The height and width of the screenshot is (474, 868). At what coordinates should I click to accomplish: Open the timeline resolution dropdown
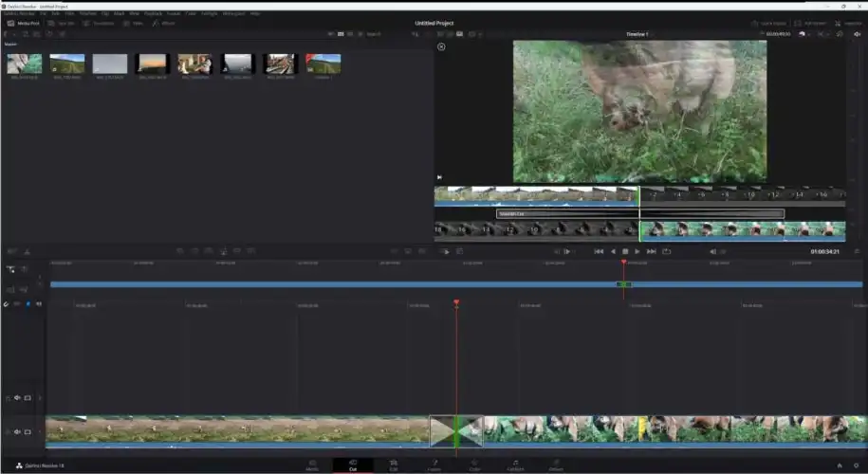click(x=778, y=34)
